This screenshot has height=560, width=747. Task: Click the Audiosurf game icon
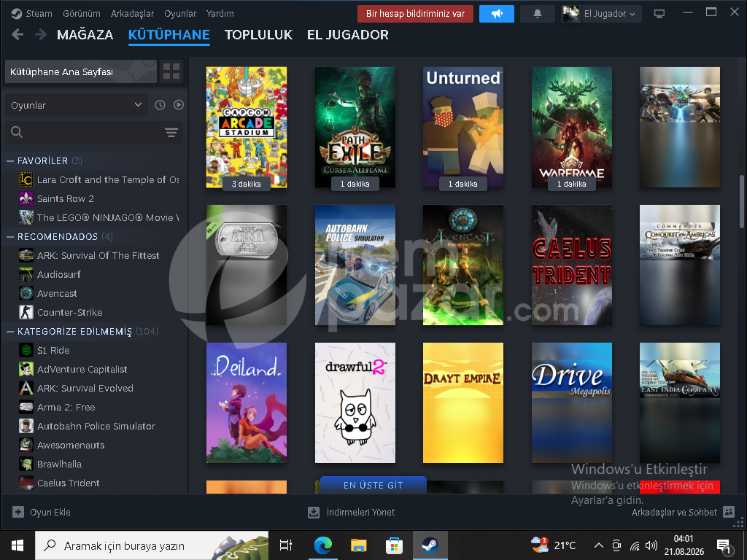point(26,274)
